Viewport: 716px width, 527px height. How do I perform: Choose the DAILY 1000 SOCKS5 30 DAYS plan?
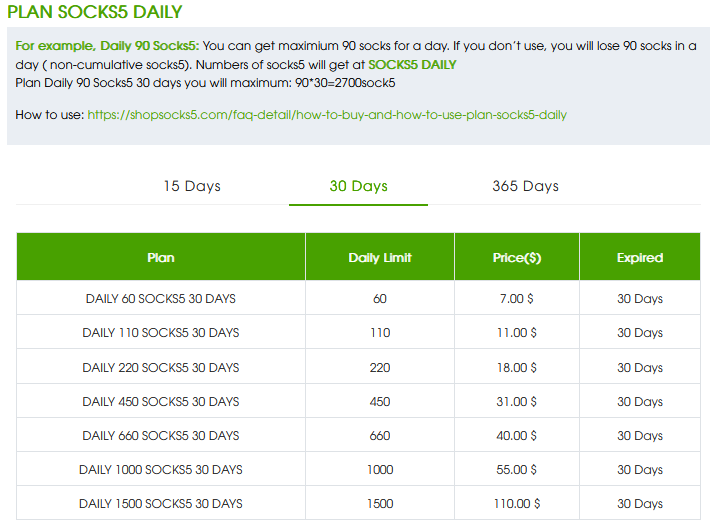pos(161,470)
